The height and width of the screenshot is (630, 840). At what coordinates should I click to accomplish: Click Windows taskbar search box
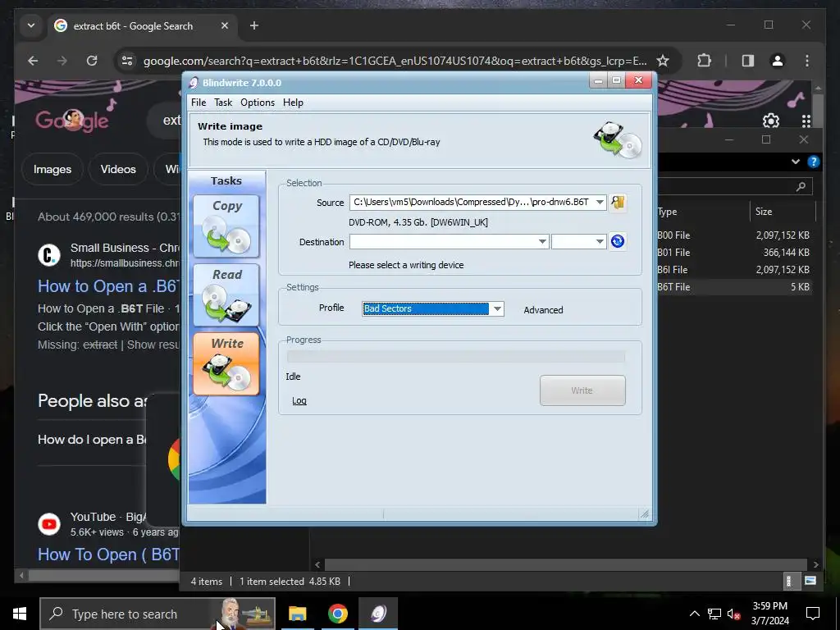coord(157,614)
